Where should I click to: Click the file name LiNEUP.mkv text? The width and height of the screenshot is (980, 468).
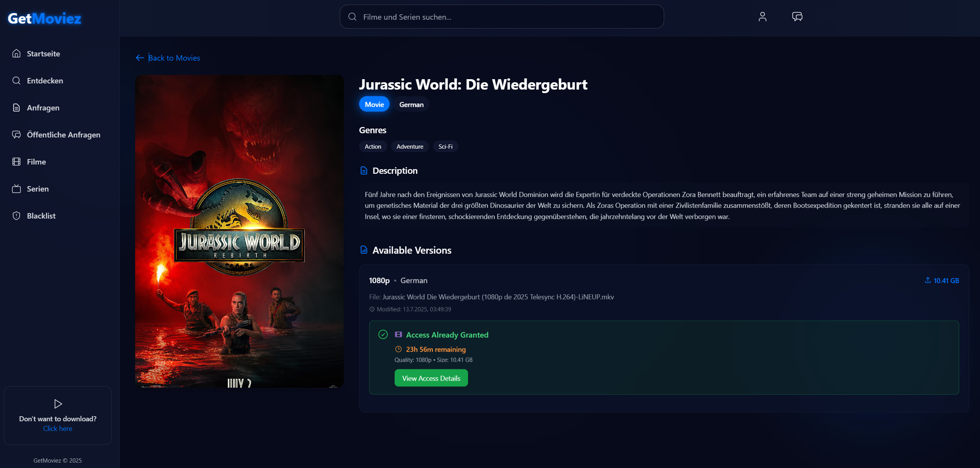[x=498, y=297]
